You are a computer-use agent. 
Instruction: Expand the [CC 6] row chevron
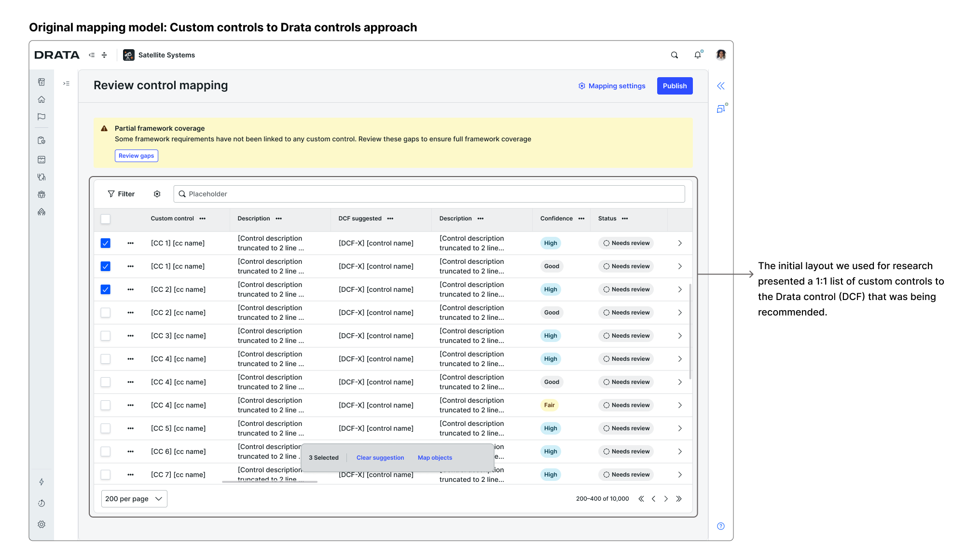[680, 451]
